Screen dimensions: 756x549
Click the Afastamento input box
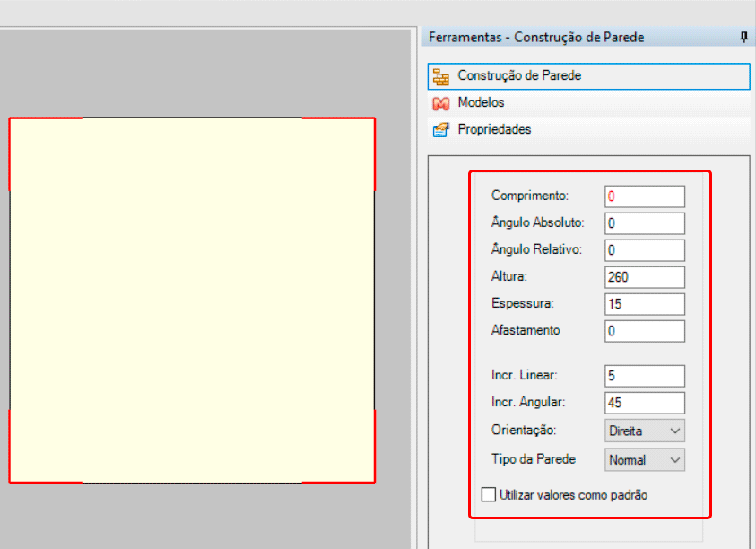click(x=645, y=331)
